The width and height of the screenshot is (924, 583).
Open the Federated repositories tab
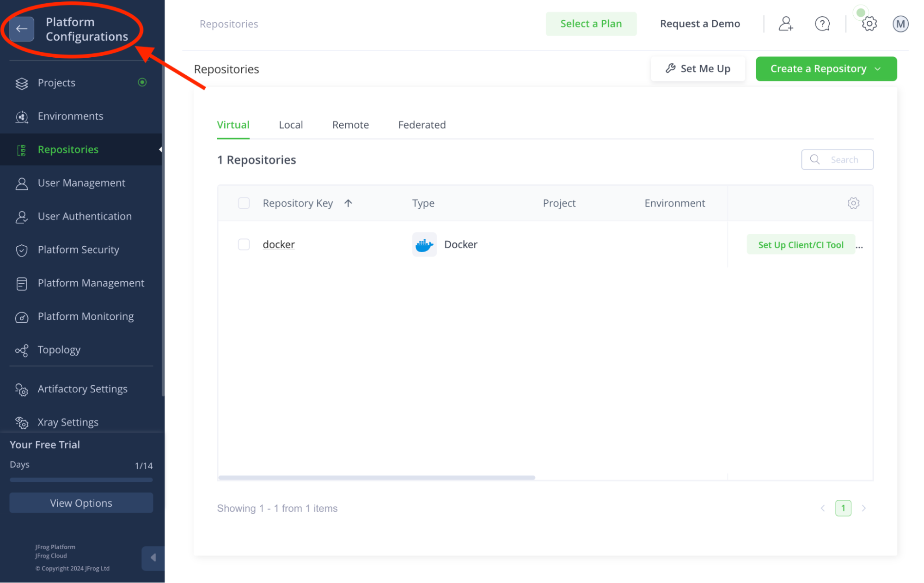(422, 124)
